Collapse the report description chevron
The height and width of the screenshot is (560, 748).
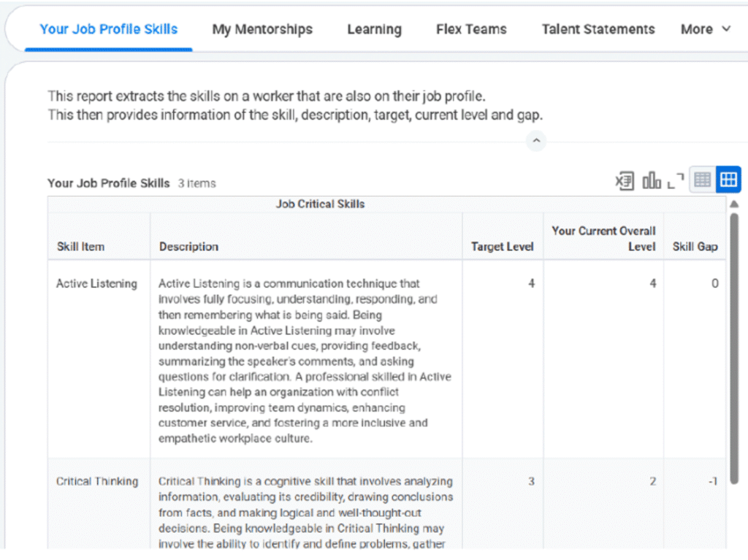pos(536,141)
